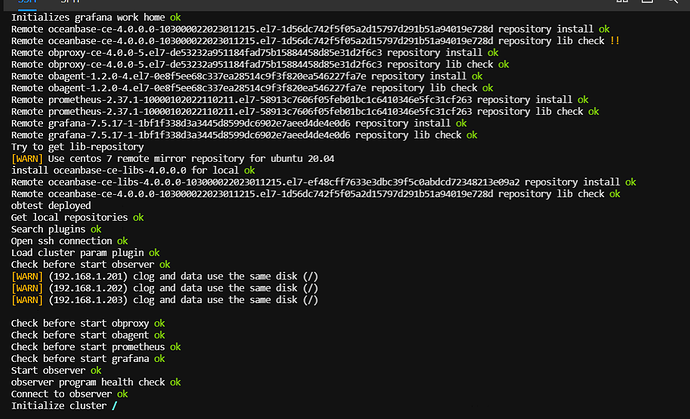Click the 'Connect to observer' ok line
Image resolution: width=690 pixels, height=419 pixels.
[70, 394]
